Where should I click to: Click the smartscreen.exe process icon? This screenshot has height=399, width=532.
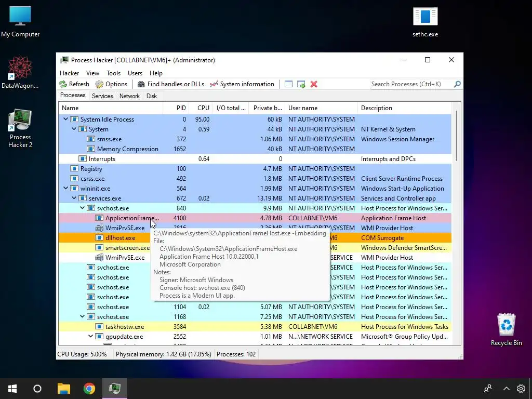click(99, 247)
